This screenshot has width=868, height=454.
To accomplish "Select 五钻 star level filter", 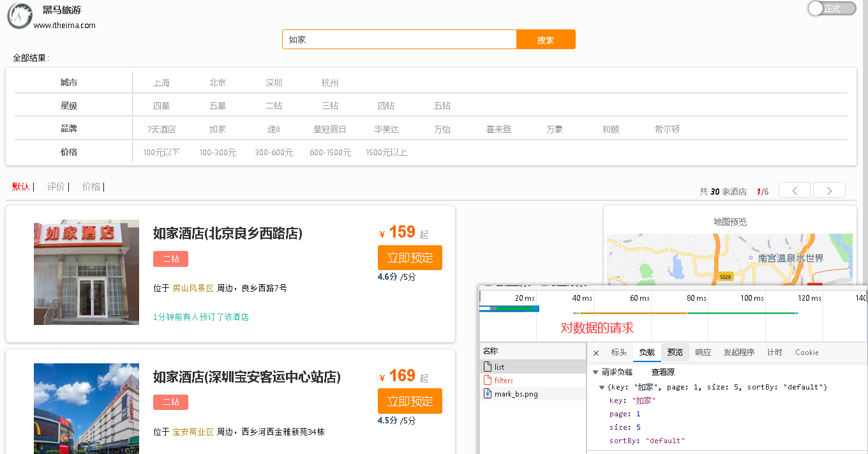I will 442,106.
